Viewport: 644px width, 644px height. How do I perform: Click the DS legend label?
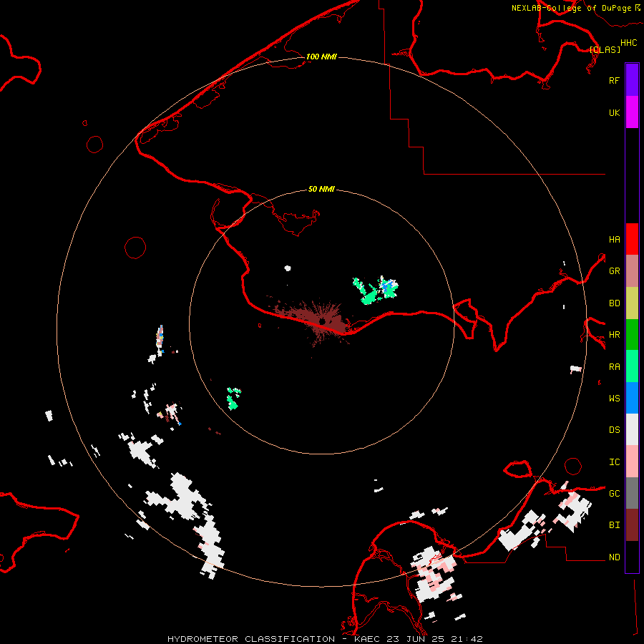(x=614, y=430)
